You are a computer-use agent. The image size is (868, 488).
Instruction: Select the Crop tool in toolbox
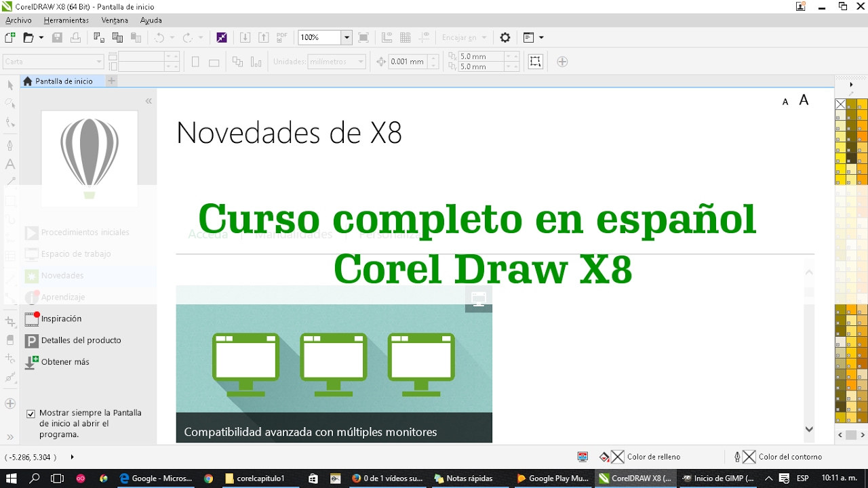pyautogui.click(x=10, y=322)
